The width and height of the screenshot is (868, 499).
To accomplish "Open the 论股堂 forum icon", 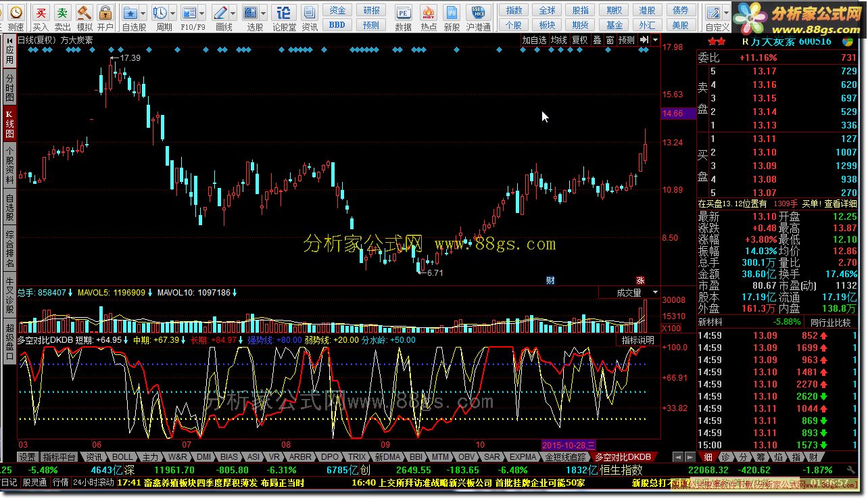I will (x=284, y=12).
